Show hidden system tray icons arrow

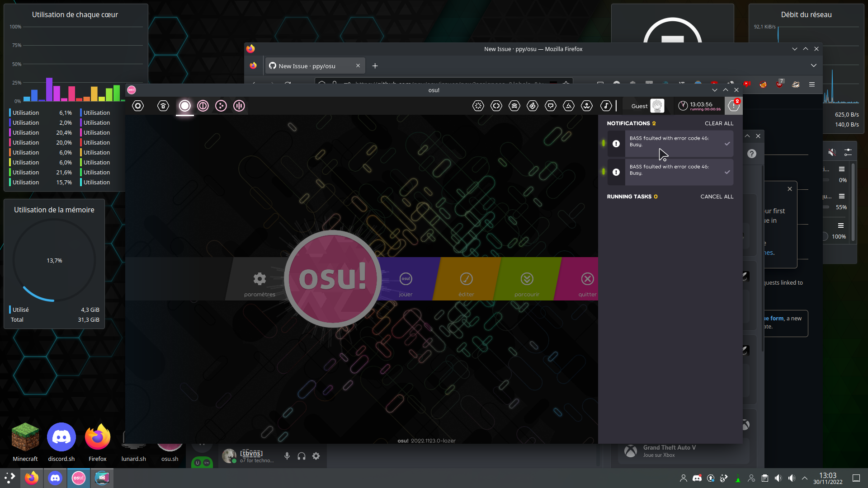tap(805, 478)
